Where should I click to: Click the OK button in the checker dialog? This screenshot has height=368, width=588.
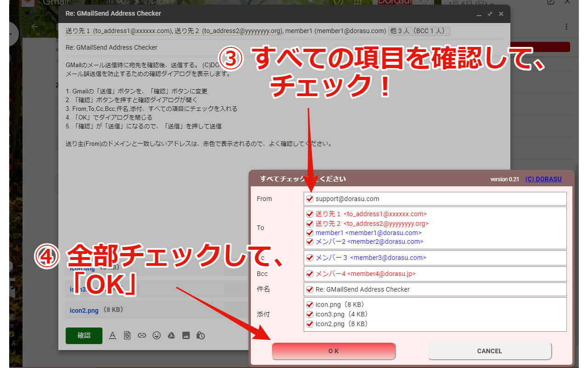click(x=334, y=351)
